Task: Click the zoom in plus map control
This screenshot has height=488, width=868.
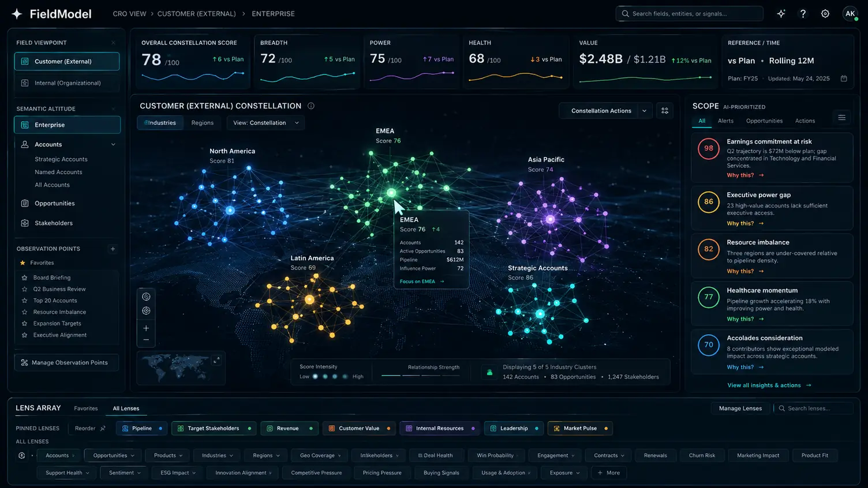Action: tap(146, 328)
